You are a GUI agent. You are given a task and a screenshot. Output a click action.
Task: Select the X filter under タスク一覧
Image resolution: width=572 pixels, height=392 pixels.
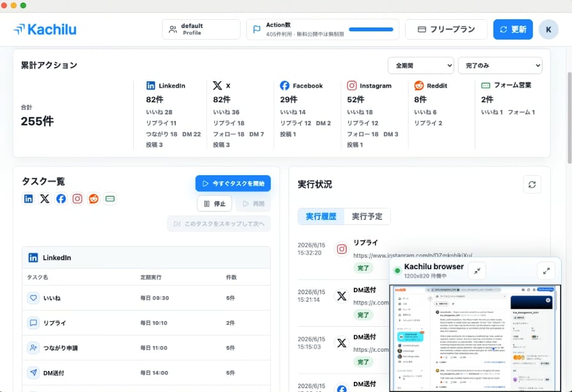45,199
